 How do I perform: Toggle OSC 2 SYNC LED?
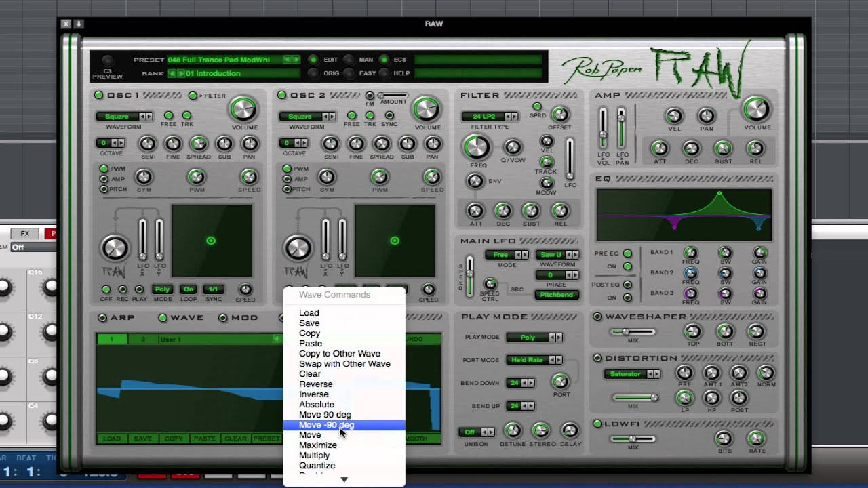[389, 115]
